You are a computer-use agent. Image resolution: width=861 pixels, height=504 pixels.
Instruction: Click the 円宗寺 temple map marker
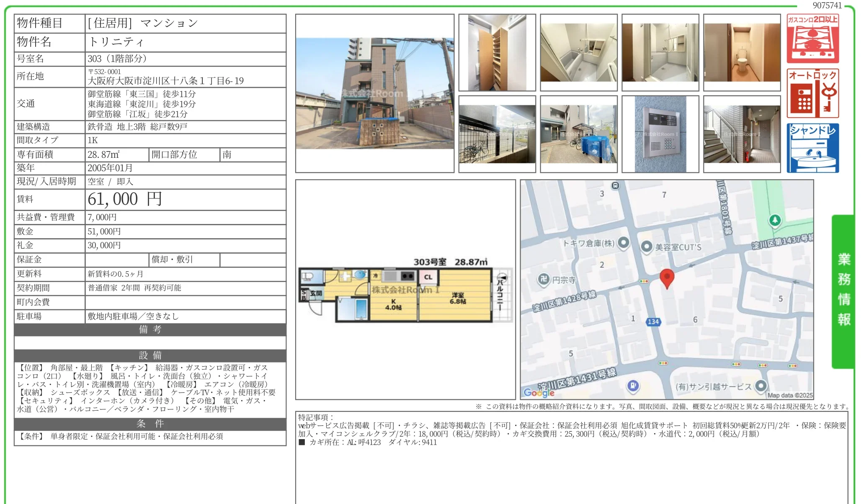coord(544,279)
